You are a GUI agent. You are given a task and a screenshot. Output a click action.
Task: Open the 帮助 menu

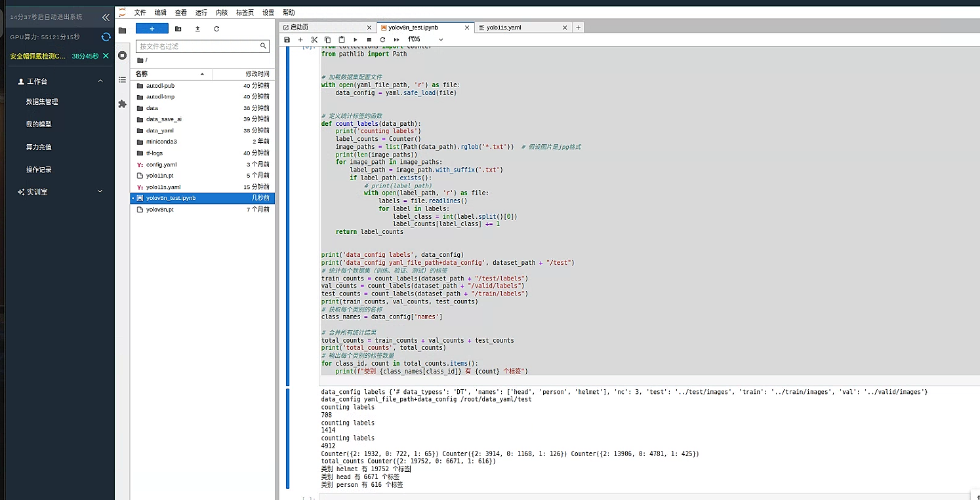(x=289, y=12)
